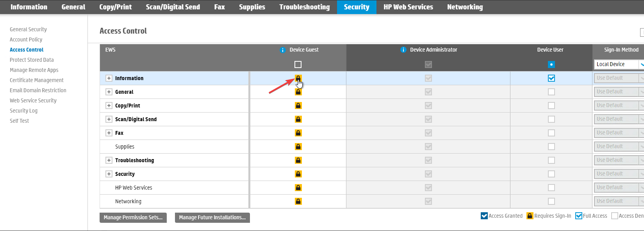
Task: Click the Device Guest lock icon for Networking
Action: [298, 201]
